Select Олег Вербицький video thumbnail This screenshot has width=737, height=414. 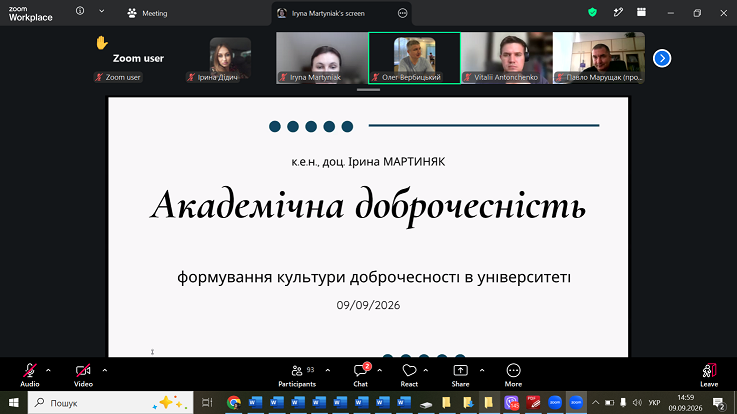click(x=414, y=58)
